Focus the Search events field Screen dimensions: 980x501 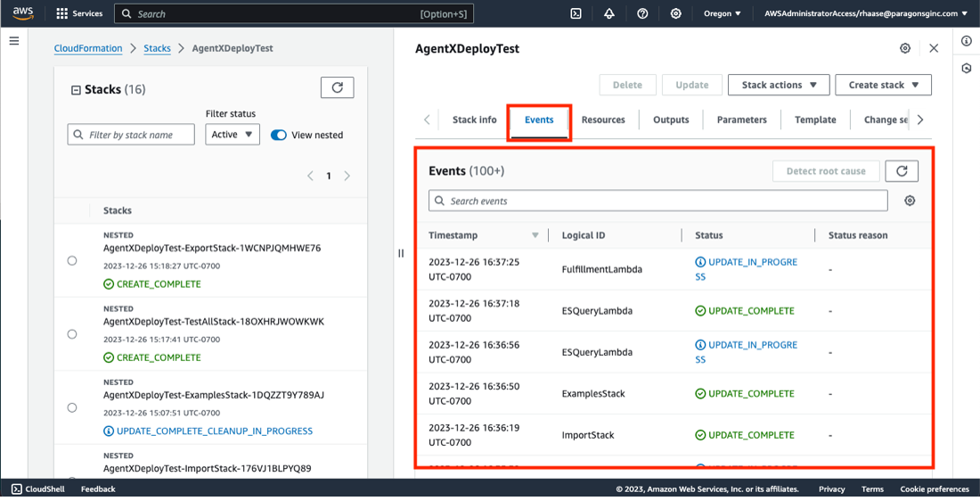pos(658,201)
